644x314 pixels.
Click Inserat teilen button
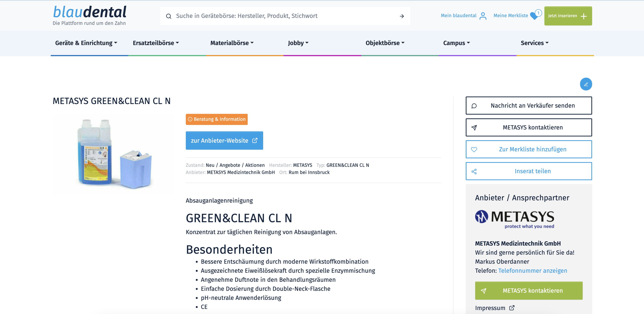pyautogui.click(x=529, y=171)
